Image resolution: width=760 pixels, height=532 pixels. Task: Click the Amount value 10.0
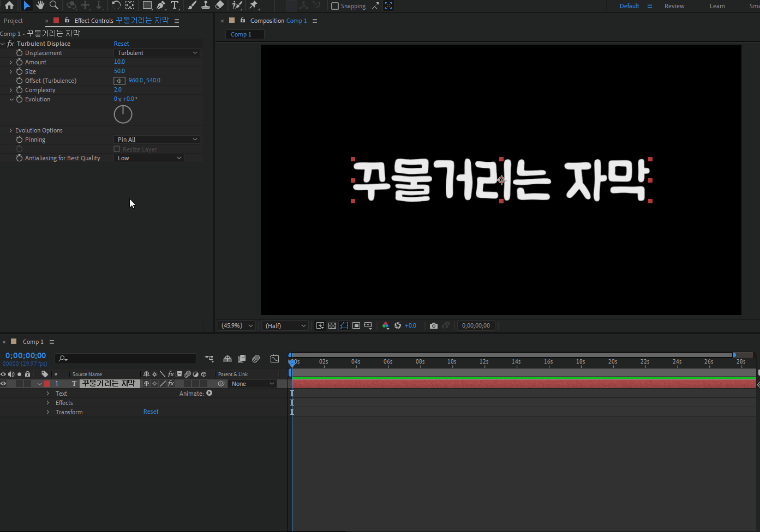[119, 62]
